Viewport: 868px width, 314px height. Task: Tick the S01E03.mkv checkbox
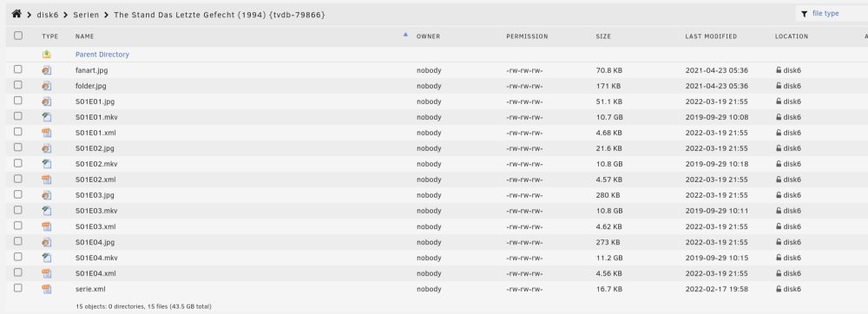[18, 210]
